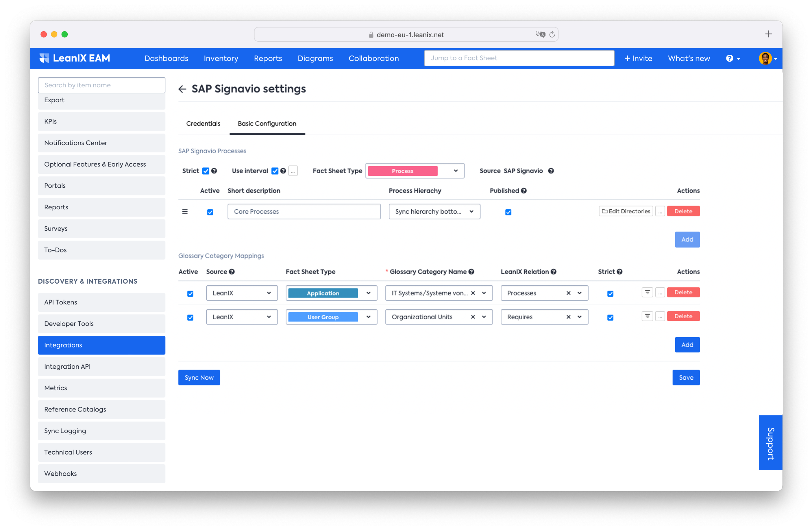Toggle Active checkbox in Application mapping row

[190, 294]
